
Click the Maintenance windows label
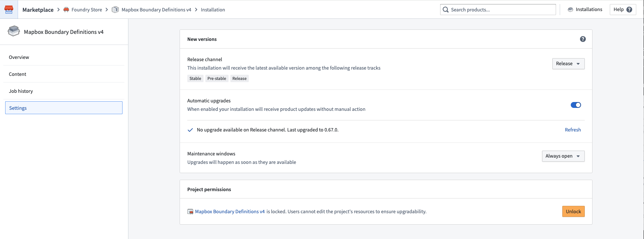click(x=211, y=154)
